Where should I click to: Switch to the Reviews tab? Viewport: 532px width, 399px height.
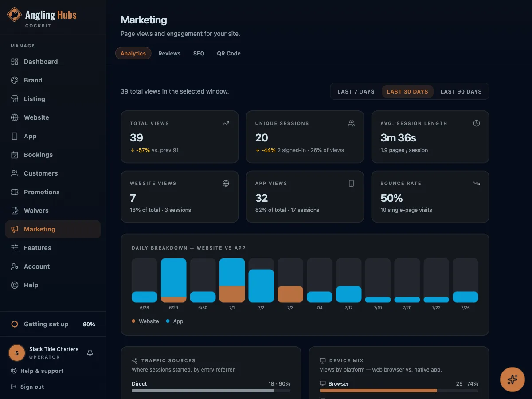pos(169,53)
